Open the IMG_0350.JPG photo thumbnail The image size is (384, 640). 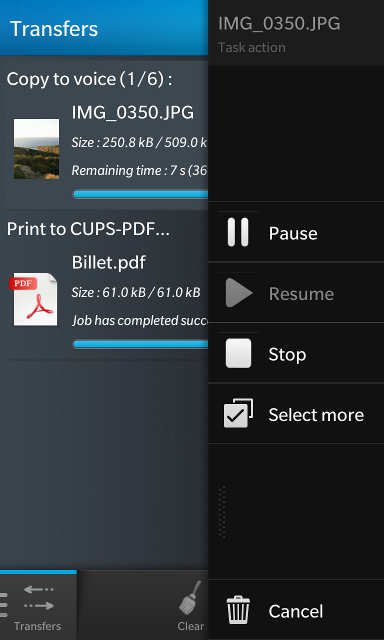point(36,149)
